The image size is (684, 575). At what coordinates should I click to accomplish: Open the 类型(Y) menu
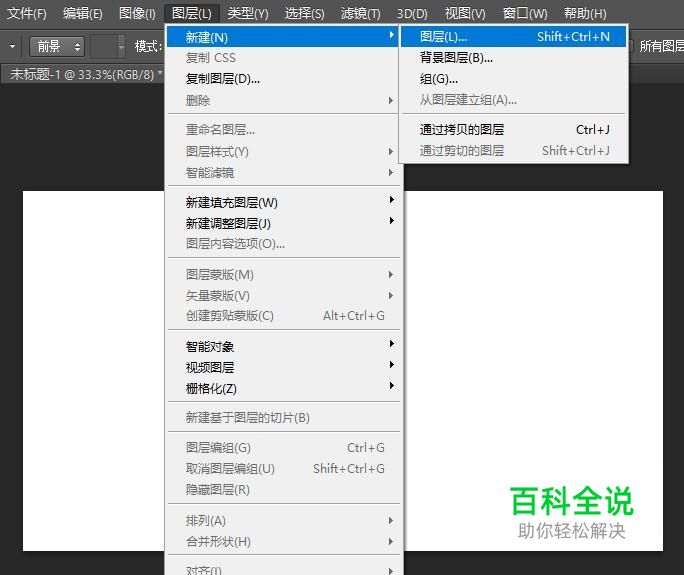click(248, 14)
